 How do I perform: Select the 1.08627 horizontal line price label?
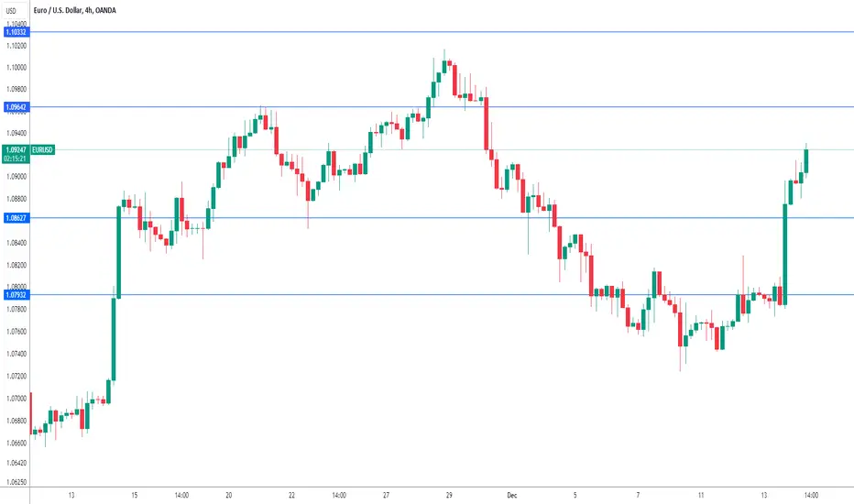[16, 218]
